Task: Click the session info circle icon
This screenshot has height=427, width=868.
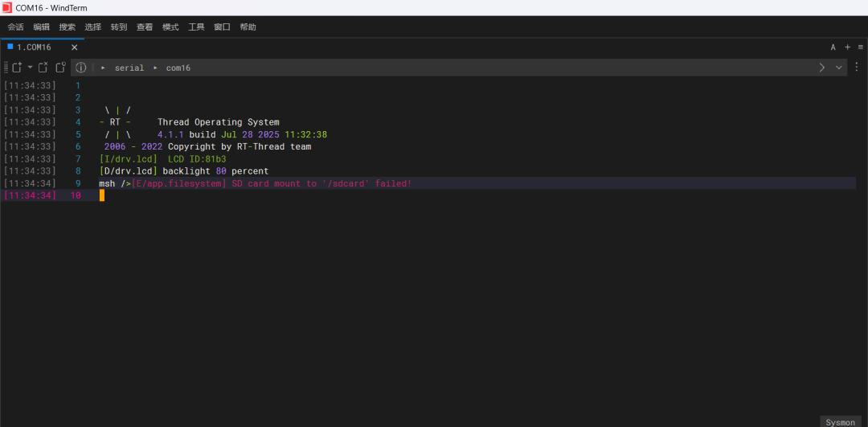Action: pos(81,68)
